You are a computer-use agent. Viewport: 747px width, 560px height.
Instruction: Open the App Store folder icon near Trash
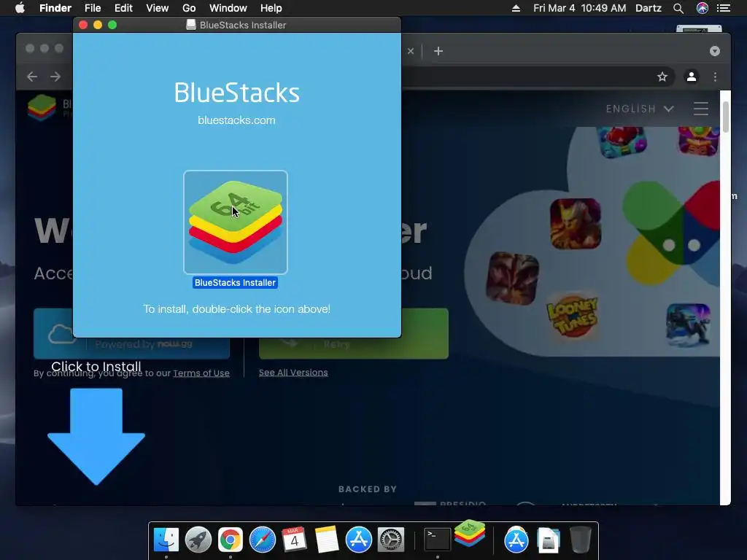pos(516,540)
